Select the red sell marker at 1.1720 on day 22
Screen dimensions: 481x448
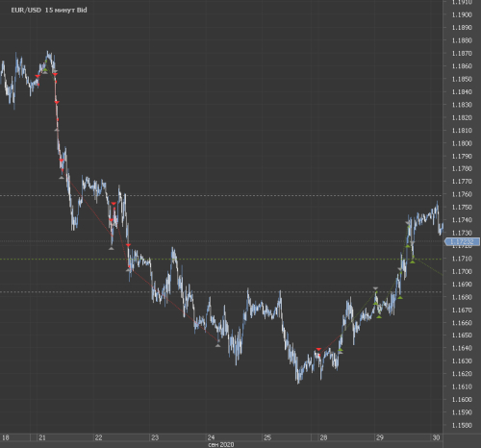[x=128, y=245]
